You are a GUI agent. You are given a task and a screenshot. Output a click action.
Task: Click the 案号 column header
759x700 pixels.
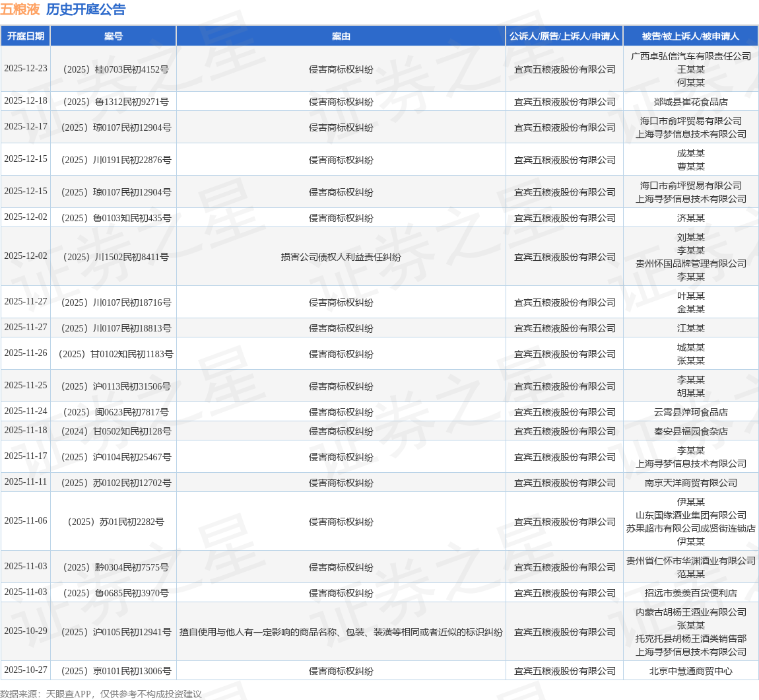pos(114,36)
